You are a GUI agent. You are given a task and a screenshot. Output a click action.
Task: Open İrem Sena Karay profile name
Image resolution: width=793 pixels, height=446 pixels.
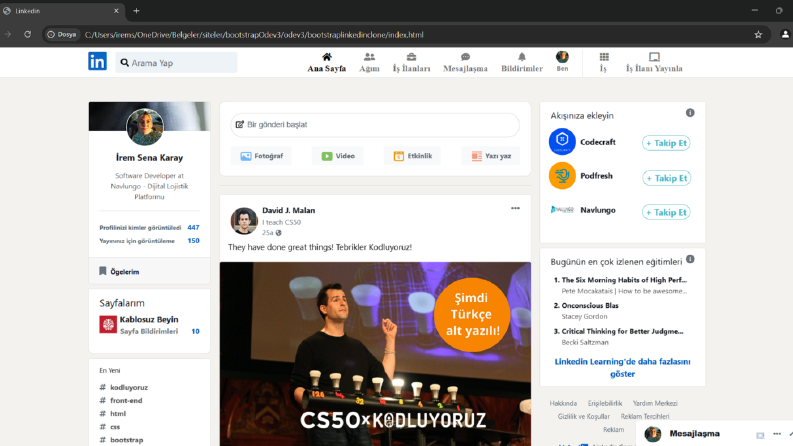149,158
